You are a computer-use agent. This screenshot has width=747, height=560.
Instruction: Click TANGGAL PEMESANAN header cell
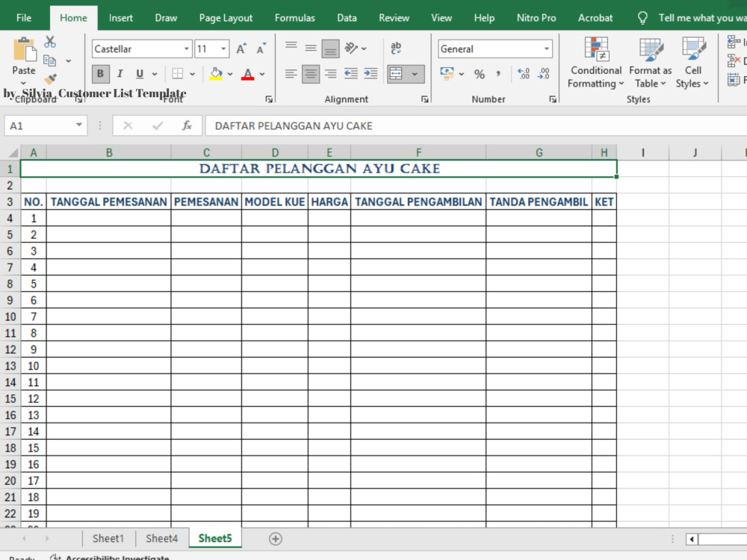pos(108,202)
